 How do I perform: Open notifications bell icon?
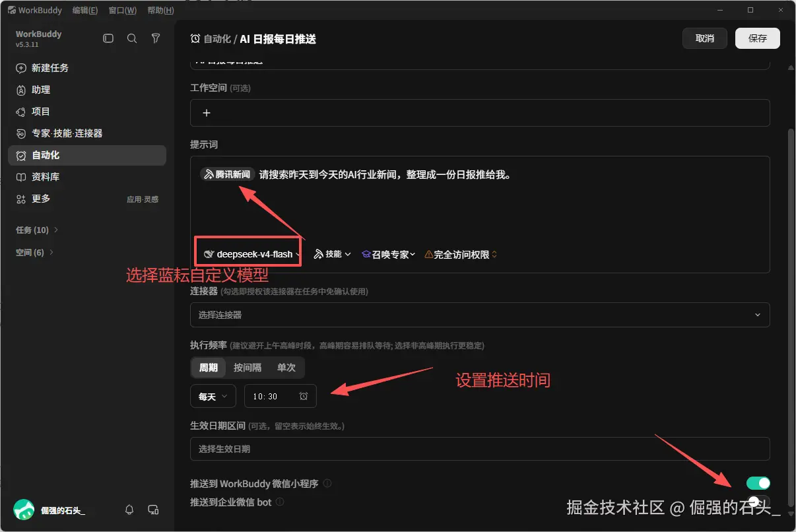(129, 510)
